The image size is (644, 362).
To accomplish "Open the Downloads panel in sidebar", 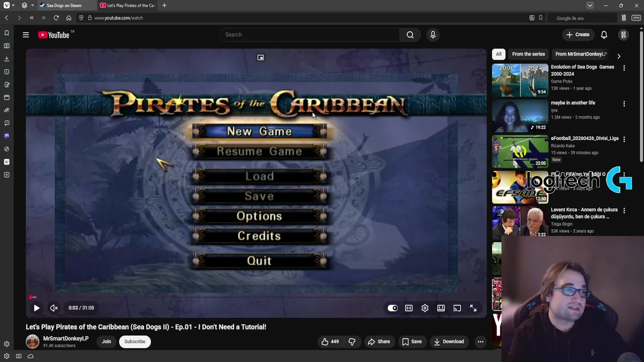I will click(7, 59).
